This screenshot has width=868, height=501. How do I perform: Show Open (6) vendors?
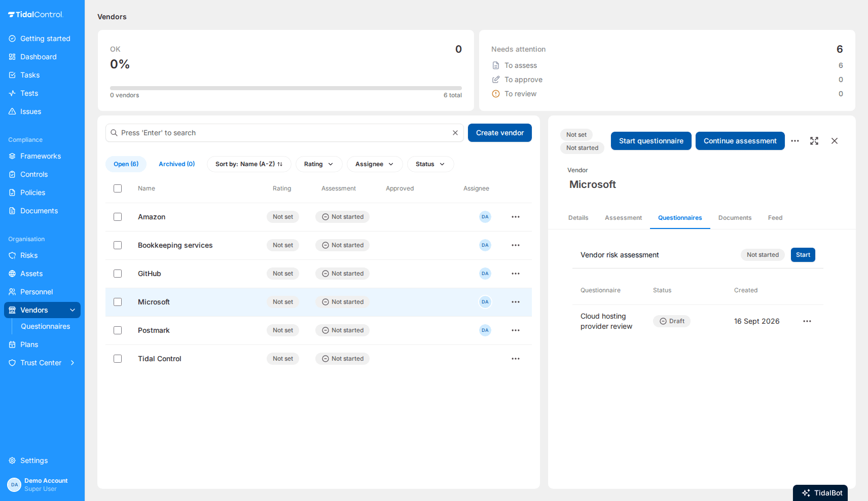point(126,164)
